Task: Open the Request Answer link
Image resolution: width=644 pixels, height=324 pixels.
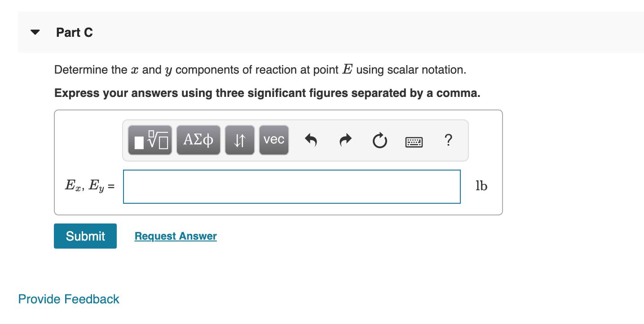Action: [x=175, y=236]
